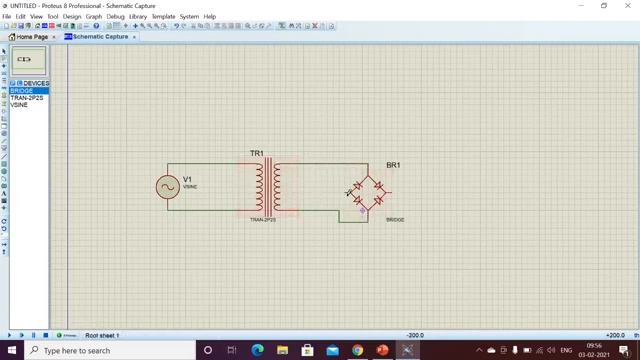The height and width of the screenshot is (360, 640).
Task: Click the Save Project toolbar icon
Action: tap(21, 26)
